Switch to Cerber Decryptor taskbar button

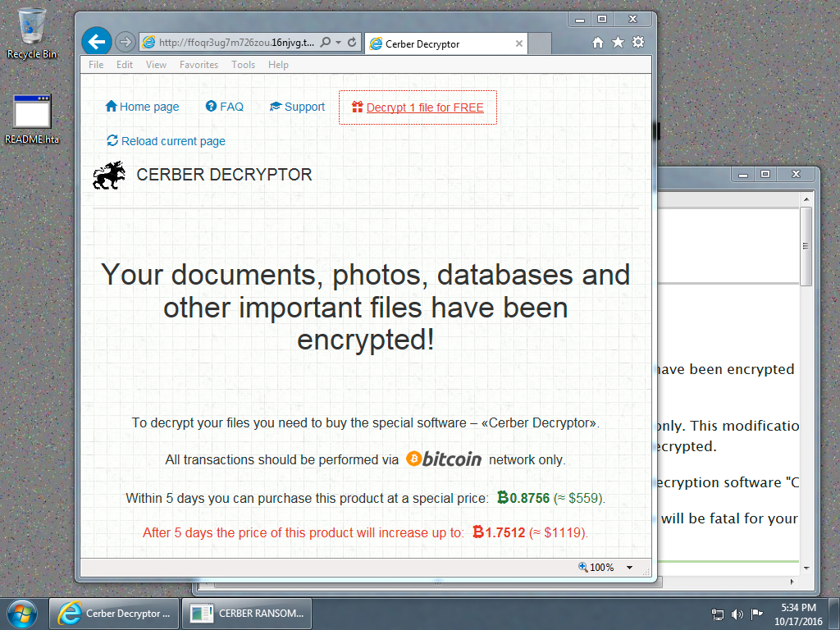point(113,614)
